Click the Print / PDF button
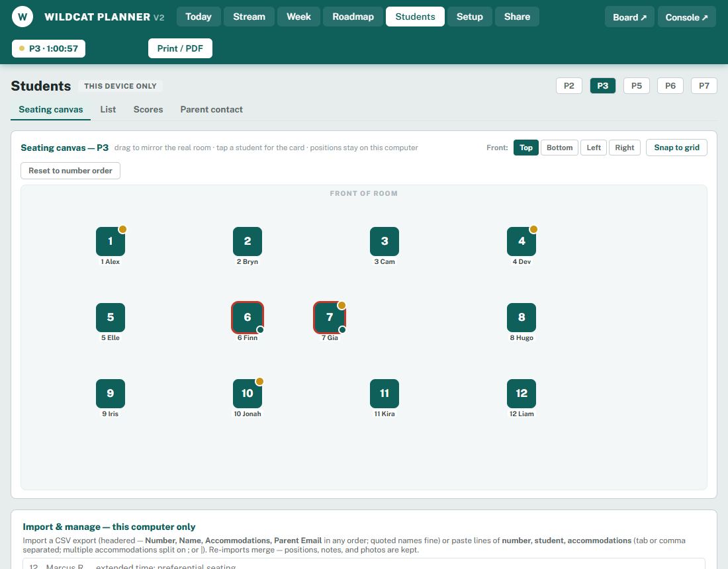 (x=180, y=49)
